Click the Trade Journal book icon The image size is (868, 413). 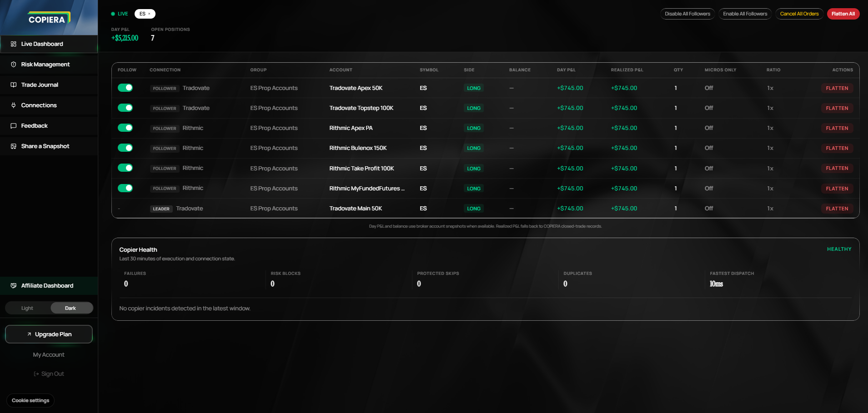pos(14,85)
